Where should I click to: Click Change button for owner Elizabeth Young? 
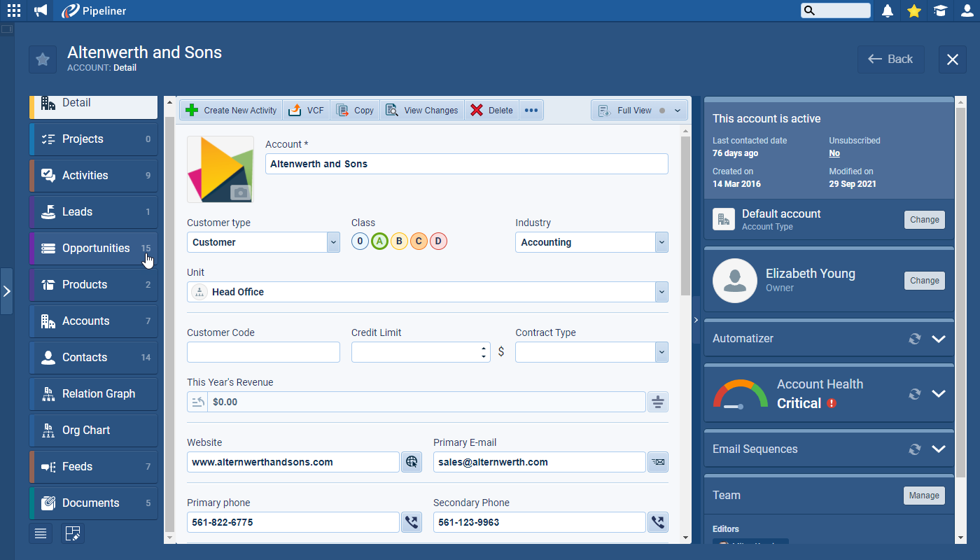coord(924,281)
